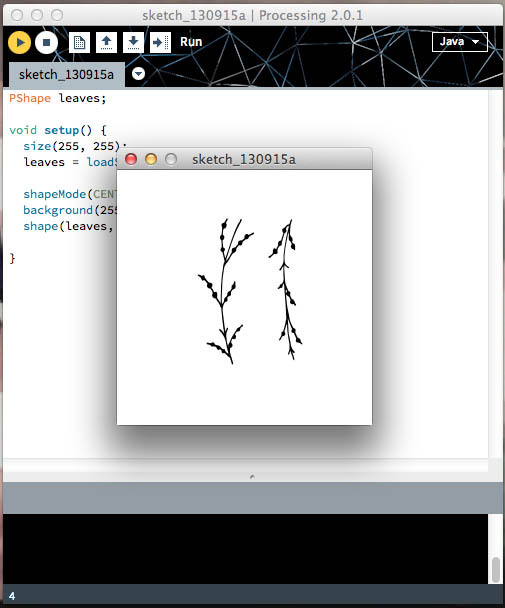Select the sketch_130915a editor tab
The width and height of the screenshot is (505, 608).
(66, 74)
